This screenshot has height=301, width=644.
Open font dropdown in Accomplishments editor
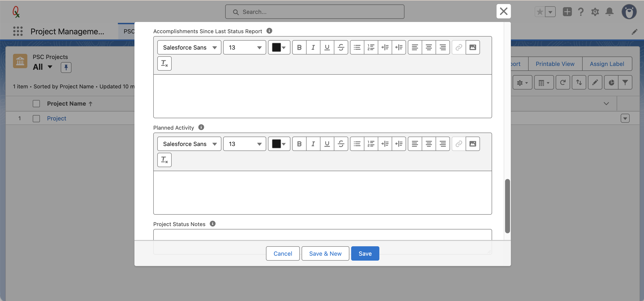pos(189,47)
